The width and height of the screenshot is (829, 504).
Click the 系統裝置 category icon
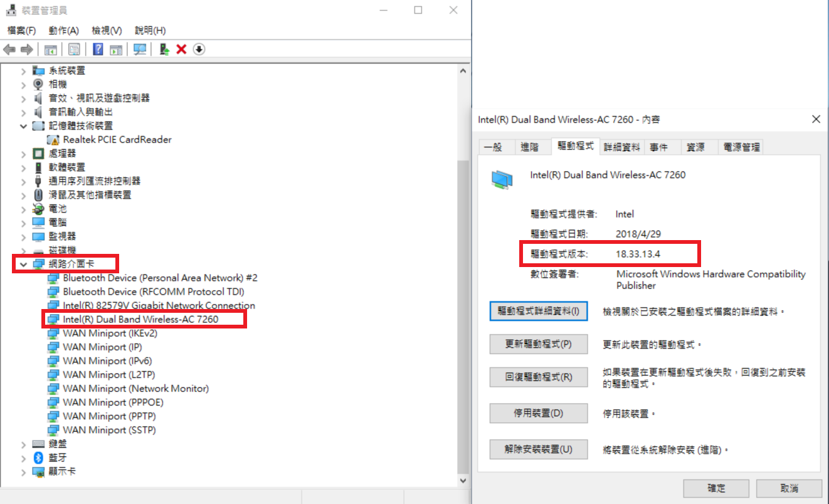coord(38,70)
